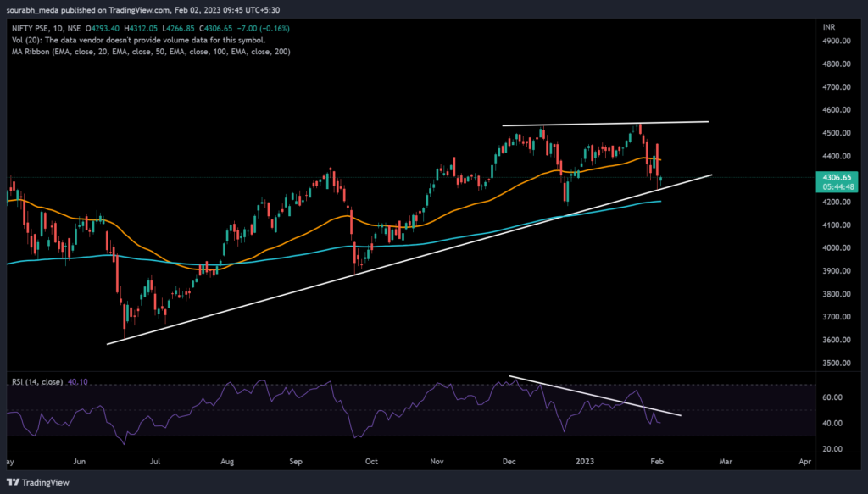Click the Sep label on time axis
This screenshot has height=494, width=868.
(296, 461)
